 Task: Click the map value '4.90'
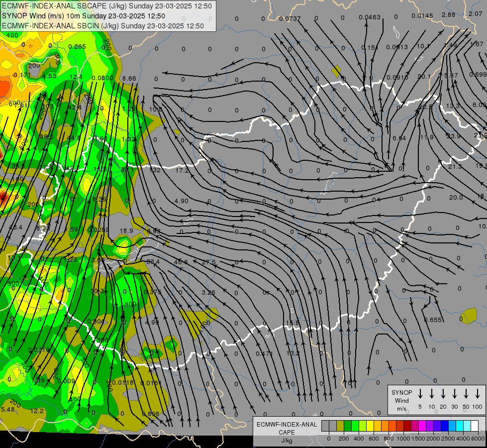coord(182,201)
